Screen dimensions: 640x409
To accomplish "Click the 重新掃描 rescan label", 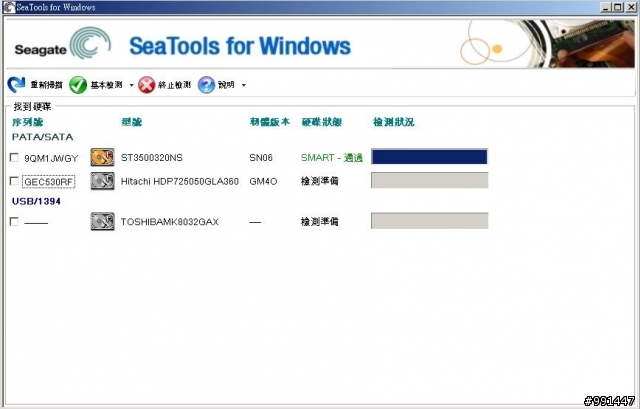I will point(47,85).
